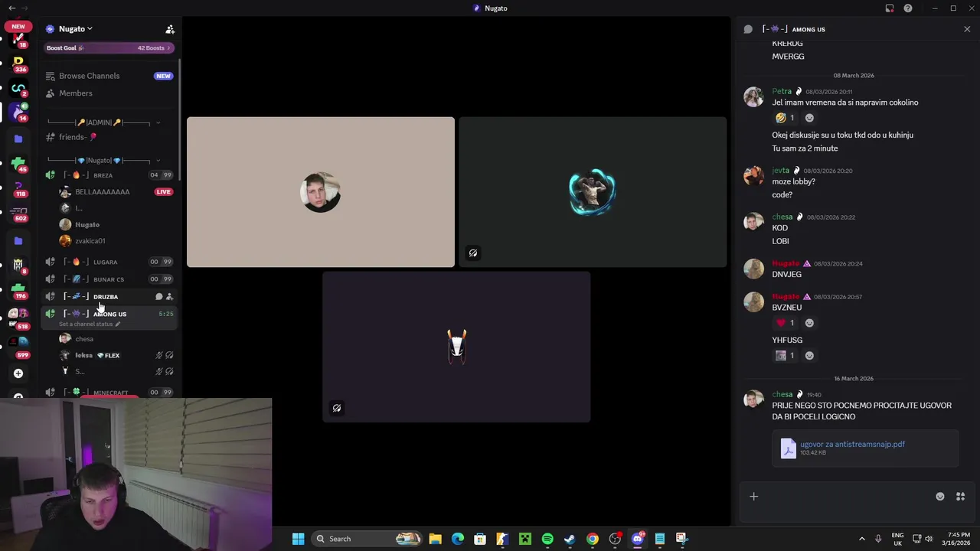Add reaction next to heart on BVZNEU
The image size is (980, 551).
tap(809, 323)
